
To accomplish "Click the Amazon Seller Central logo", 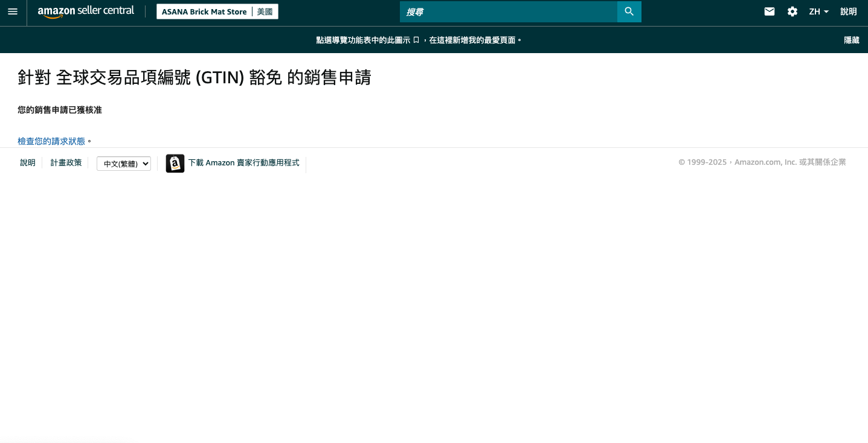I will tap(86, 11).
